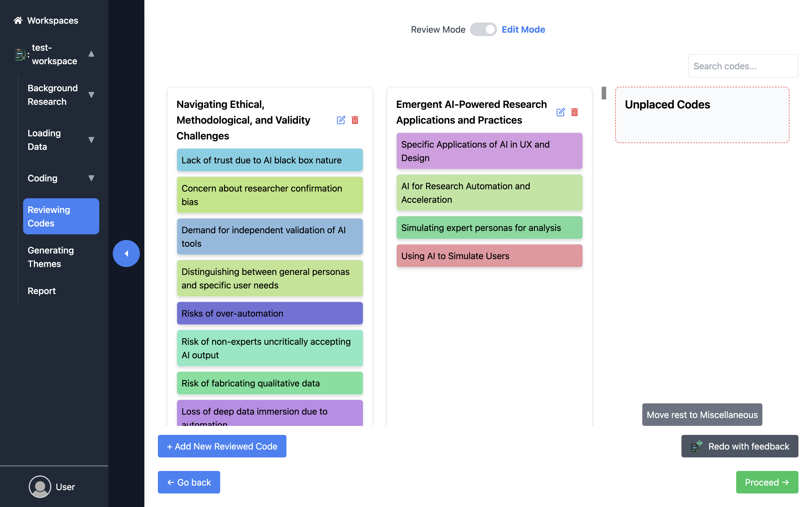
Task: Open the Generating Themes page
Action: pos(51,257)
